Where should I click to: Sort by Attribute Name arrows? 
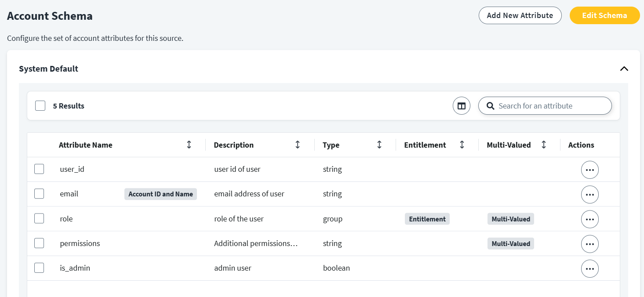coord(189,145)
